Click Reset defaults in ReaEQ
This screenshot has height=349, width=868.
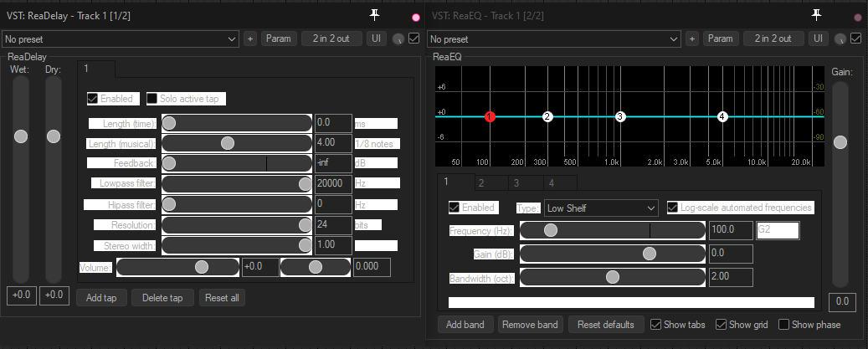pyautogui.click(x=606, y=325)
